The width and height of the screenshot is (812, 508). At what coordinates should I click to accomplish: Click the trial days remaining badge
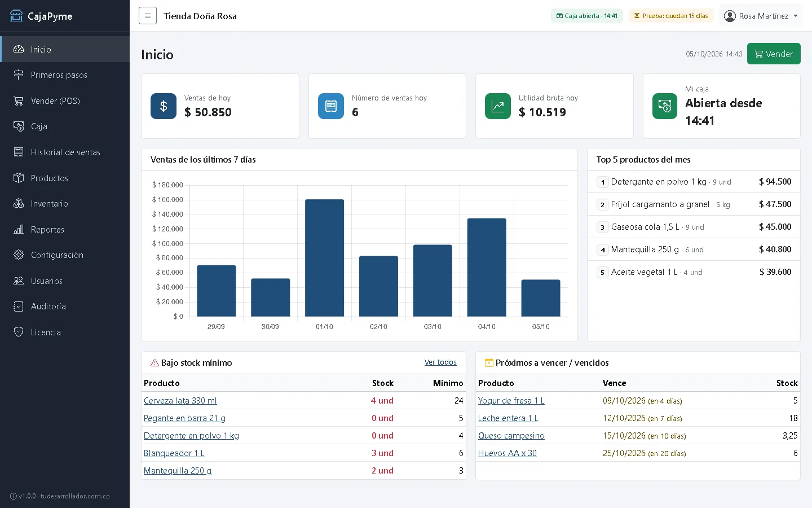click(671, 16)
